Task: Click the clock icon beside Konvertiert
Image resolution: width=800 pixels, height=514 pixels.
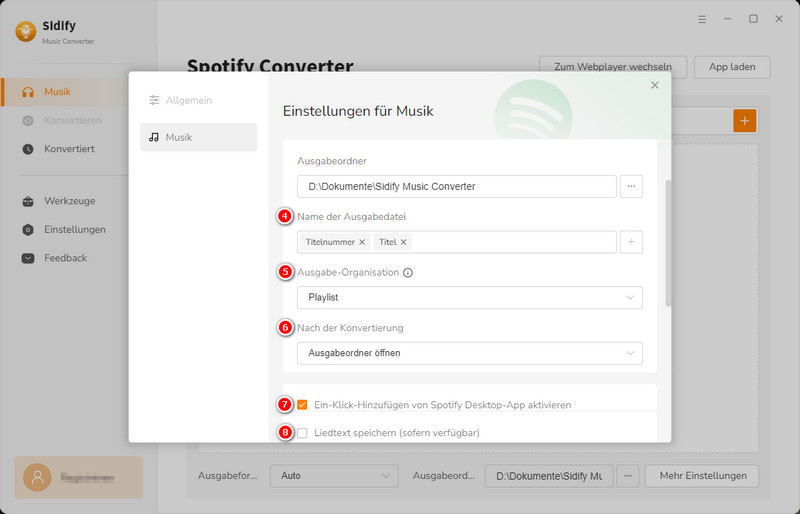Action: (x=28, y=149)
